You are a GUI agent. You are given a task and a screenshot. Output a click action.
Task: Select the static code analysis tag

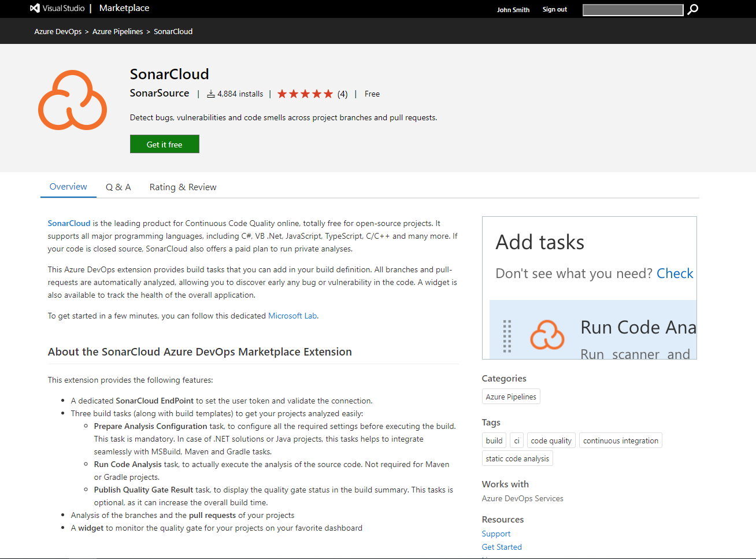point(517,458)
